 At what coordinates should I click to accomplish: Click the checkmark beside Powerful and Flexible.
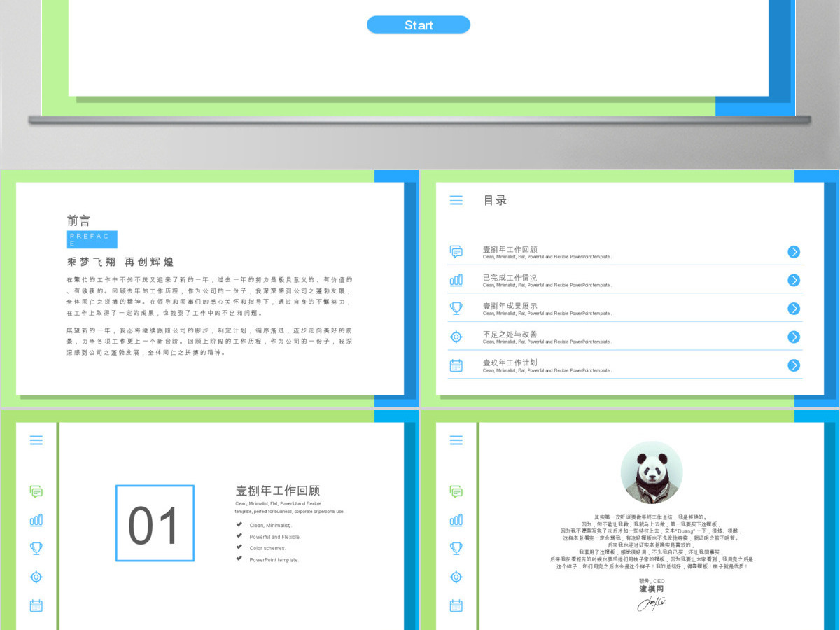tap(239, 536)
